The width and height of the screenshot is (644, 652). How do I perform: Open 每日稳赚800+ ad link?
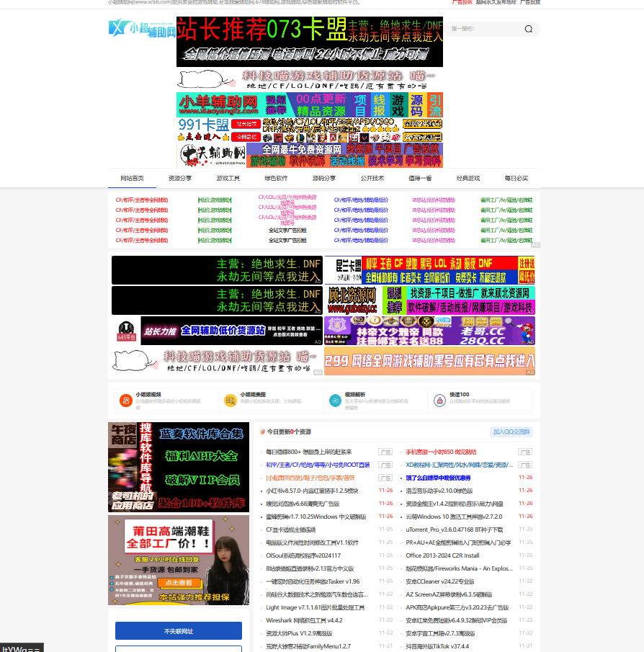pyautogui.click(x=309, y=452)
